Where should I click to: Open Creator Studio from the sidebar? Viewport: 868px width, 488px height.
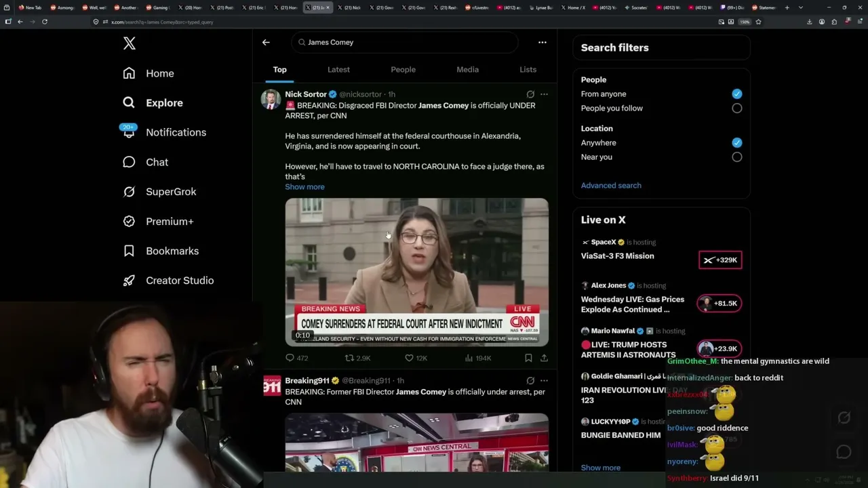[168, 281]
